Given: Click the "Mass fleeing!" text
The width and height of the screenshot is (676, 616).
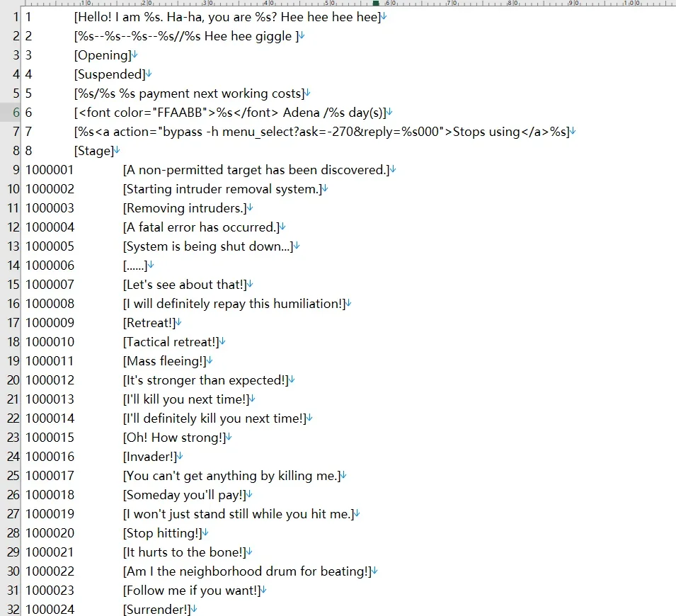Looking at the screenshot, I should pyautogui.click(x=165, y=361).
